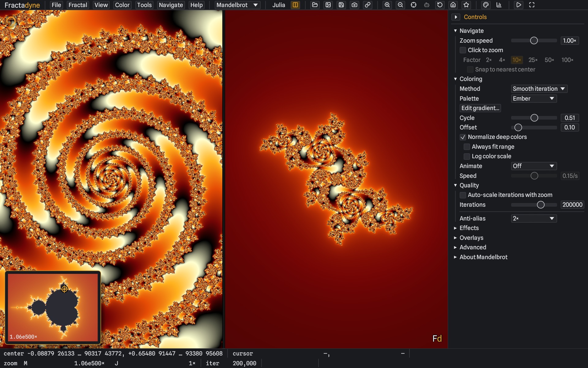Enable Log color scale checkbox
Image resolution: width=588 pixels, height=368 pixels.
(467, 156)
